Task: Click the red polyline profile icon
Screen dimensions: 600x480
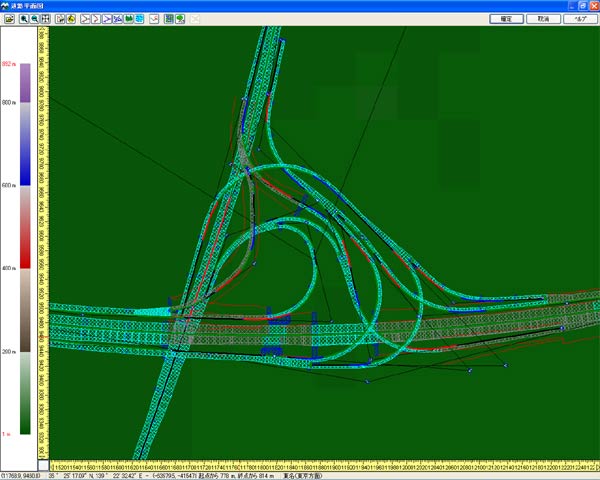Action: [x=154, y=19]
